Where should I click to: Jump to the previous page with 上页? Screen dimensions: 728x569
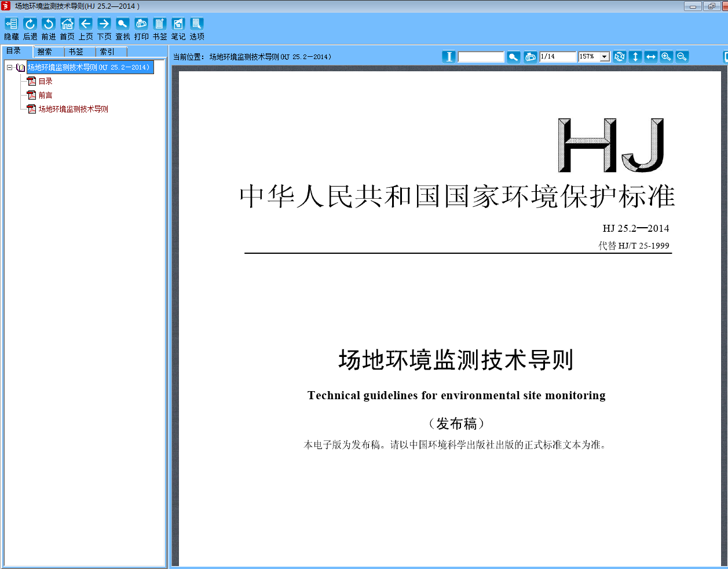click(x=86, y=29)
